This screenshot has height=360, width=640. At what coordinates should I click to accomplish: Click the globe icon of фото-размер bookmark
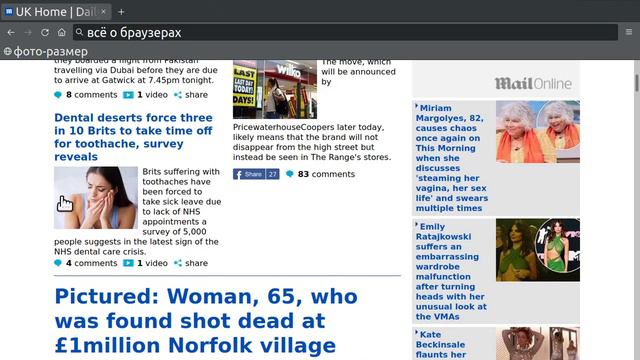pyautogui.click(x=7, y=51)
